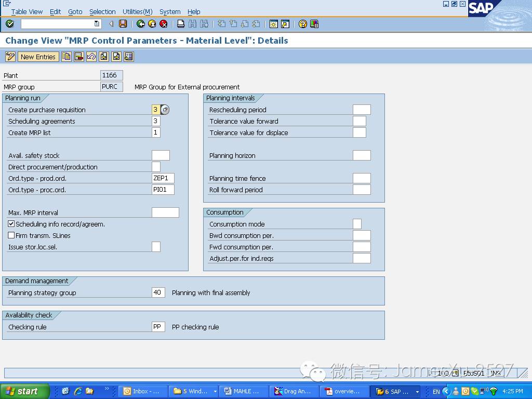Image resolution: width=532 pixels, height=399 pixels.
Task: Open the yellow Help question mark icon
Action: pyautogui.click(x=303, y=24)
